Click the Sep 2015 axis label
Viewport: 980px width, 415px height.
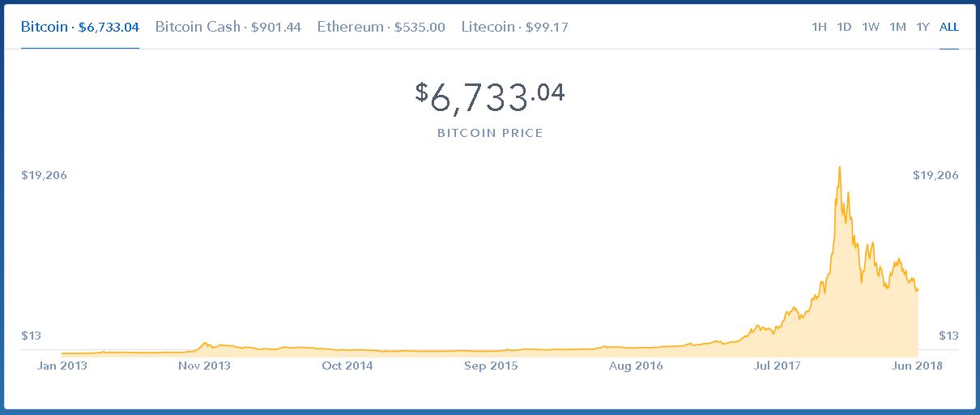coord(491,366)
